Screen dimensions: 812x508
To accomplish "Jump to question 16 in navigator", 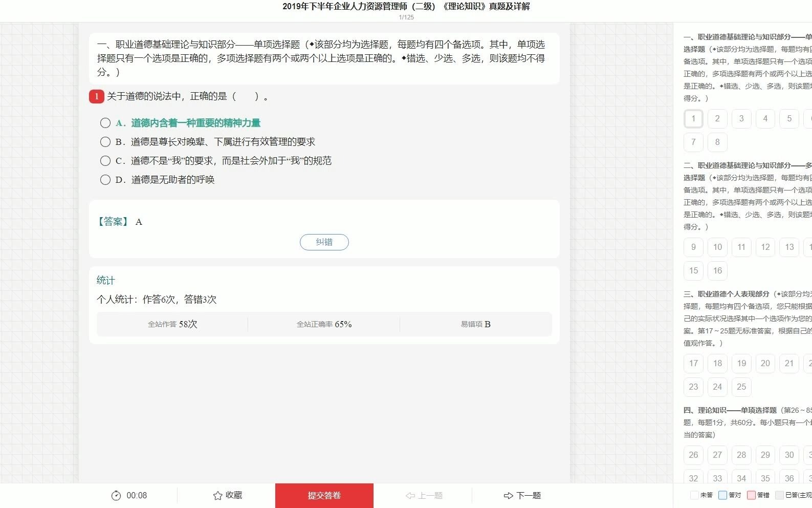I will click(717, 271).
